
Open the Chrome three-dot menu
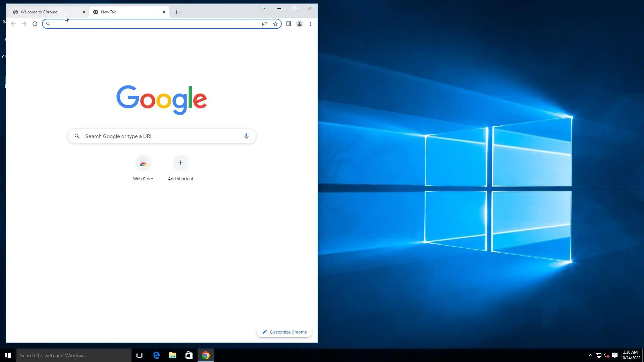coord(310,24)
